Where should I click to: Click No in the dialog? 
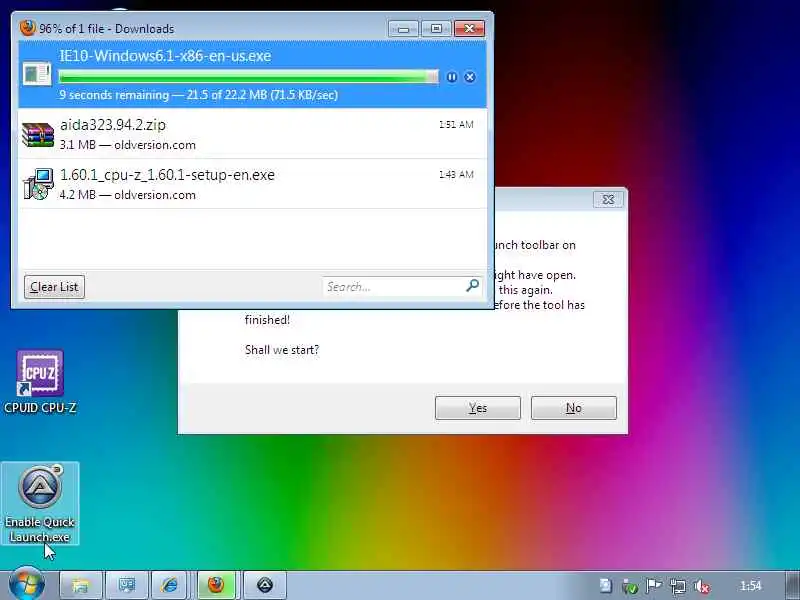coord(574,408)
